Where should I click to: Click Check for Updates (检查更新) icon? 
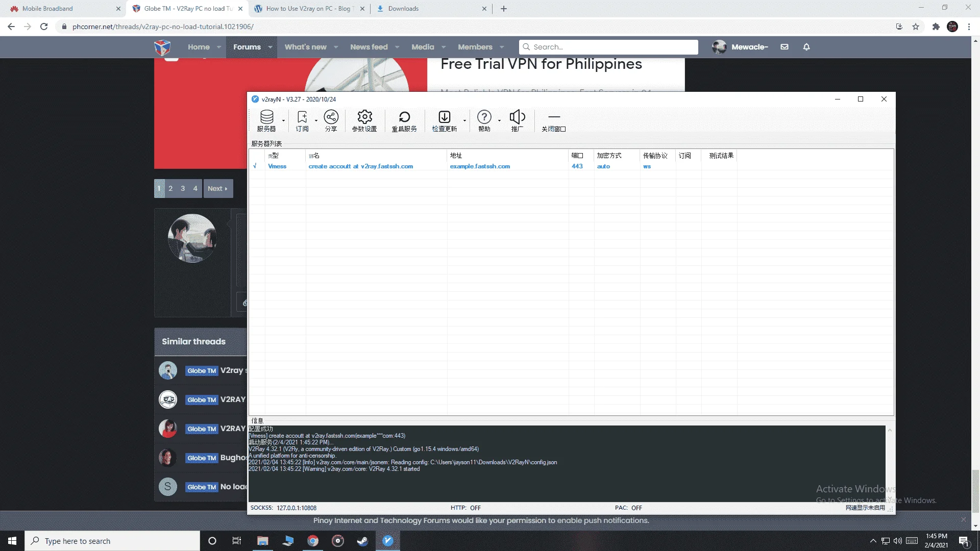pos(445,121)
